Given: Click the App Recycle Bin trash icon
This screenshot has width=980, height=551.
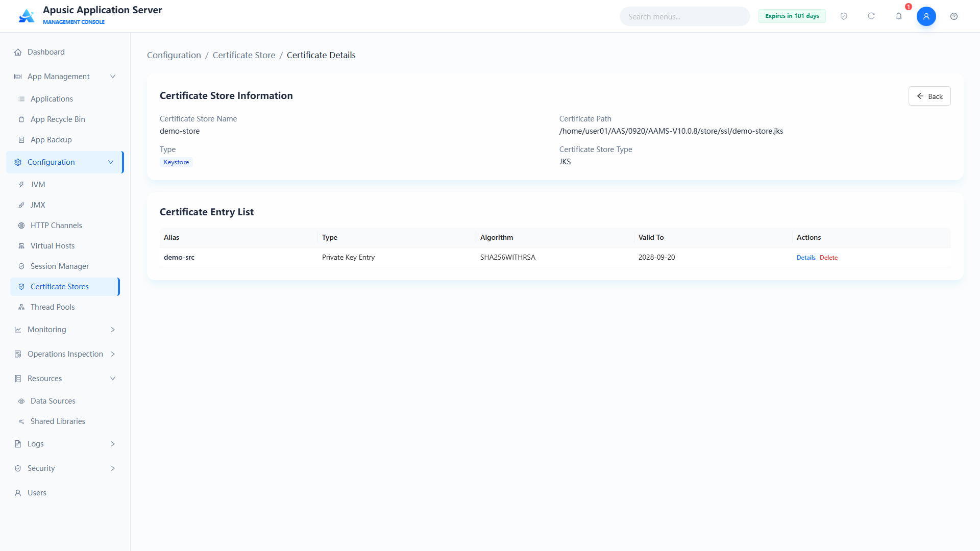Looking at the screenshot, I should click(21, 119).
